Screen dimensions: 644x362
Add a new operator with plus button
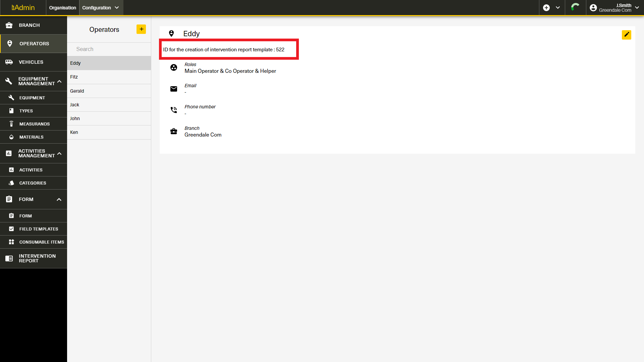coord(141,29)
